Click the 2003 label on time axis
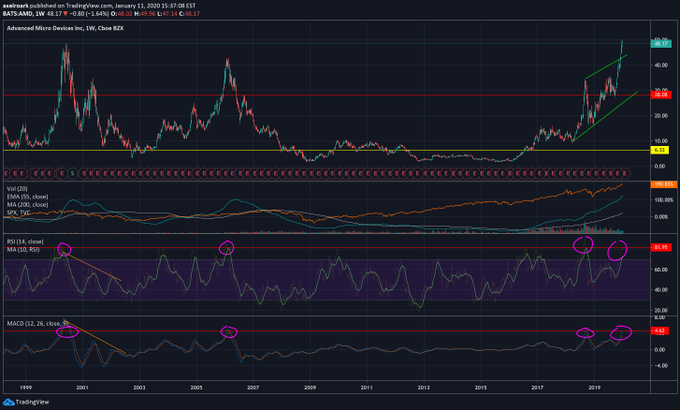The width and height of the screenshot is (680, 410). click(x=139, y=387)
